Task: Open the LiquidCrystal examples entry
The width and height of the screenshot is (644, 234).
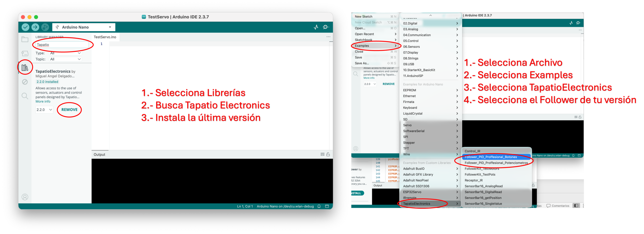Action: click(x=430, y=114)
